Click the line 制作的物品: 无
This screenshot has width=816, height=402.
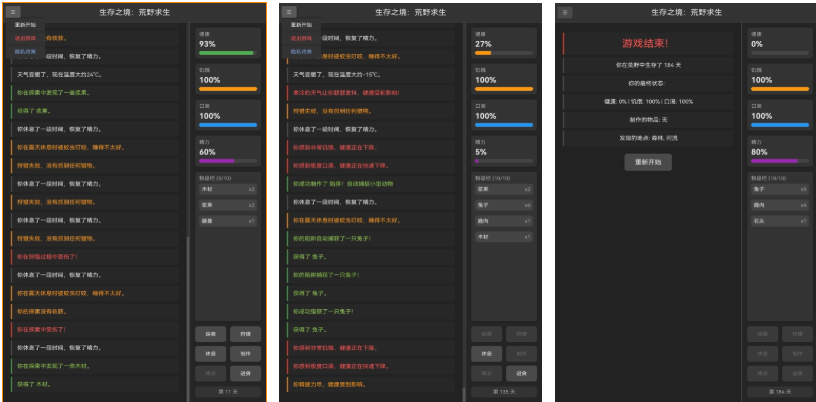[648, 120]
